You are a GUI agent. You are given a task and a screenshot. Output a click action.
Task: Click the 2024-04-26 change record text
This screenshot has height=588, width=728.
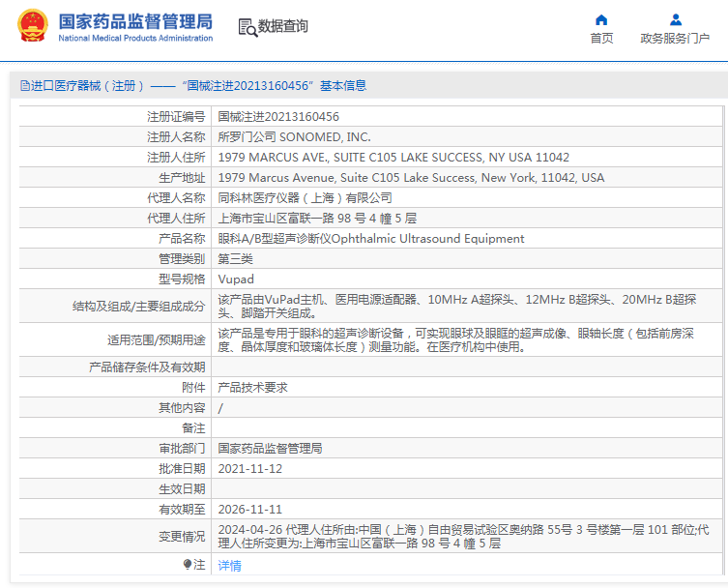click(x=463, y=537)
